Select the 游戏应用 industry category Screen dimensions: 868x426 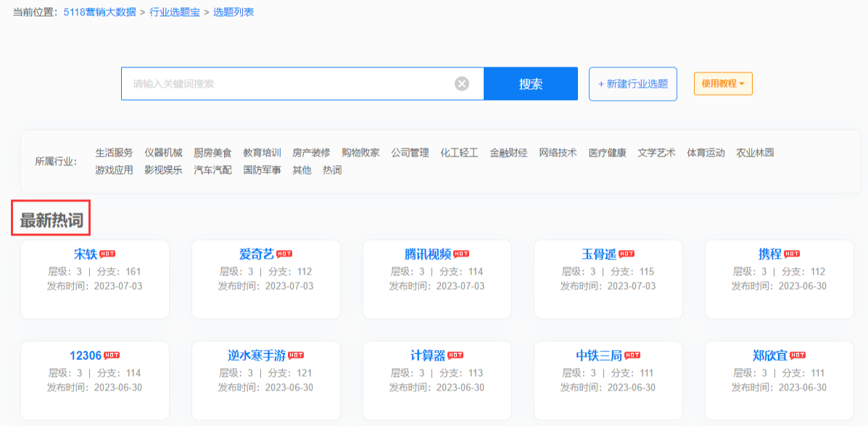[113, 170]
